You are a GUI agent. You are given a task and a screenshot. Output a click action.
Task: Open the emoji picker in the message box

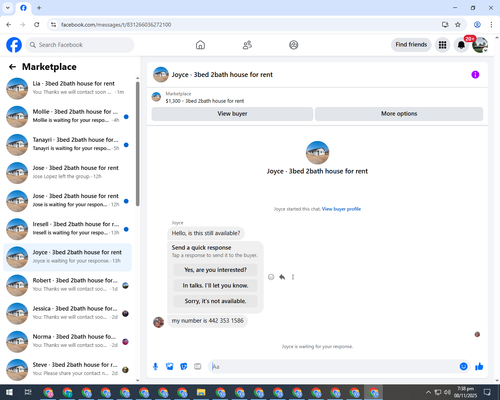(463, 367)
